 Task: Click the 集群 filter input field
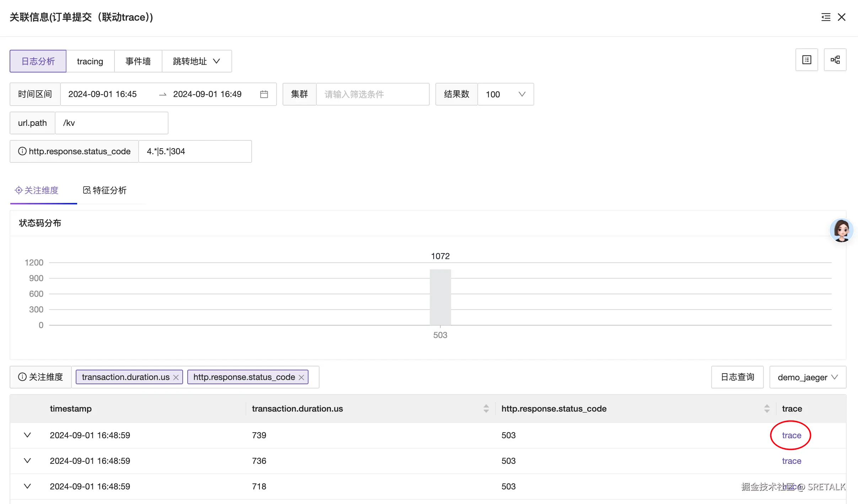[372, 94]
